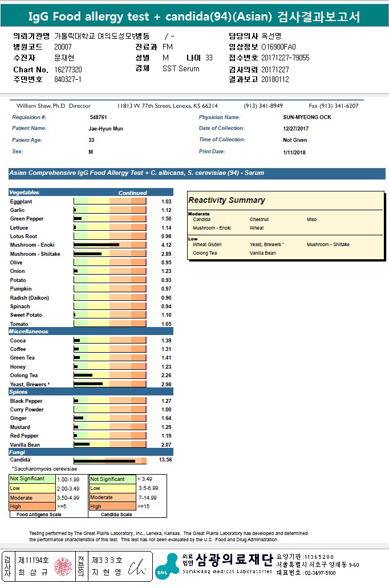Click the Vegetables section header

(91, 193)
